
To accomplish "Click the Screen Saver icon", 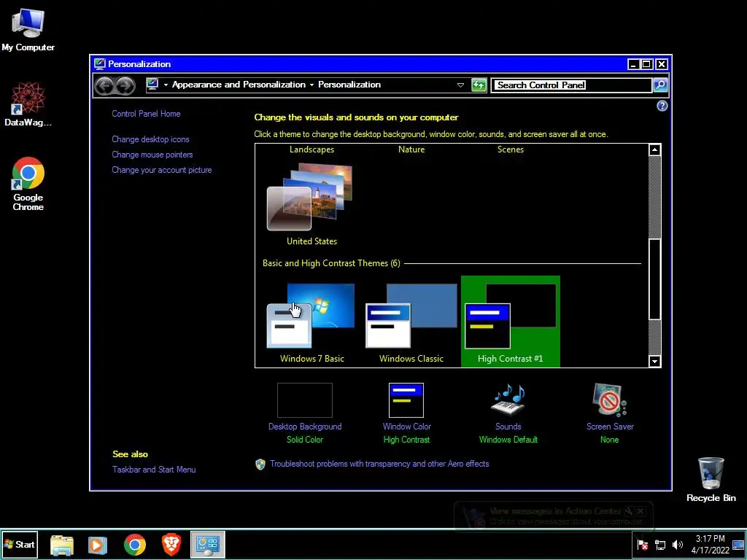I will (609, 400).
